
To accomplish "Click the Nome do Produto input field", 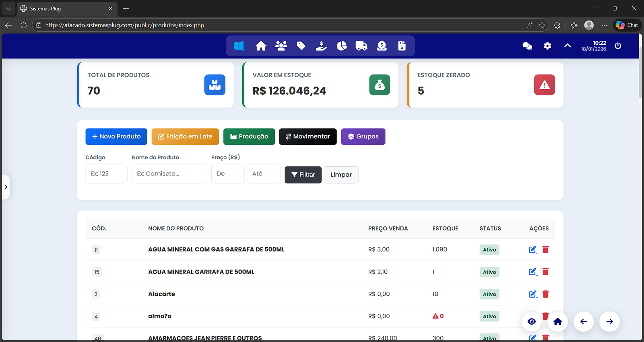I will 169,173.
